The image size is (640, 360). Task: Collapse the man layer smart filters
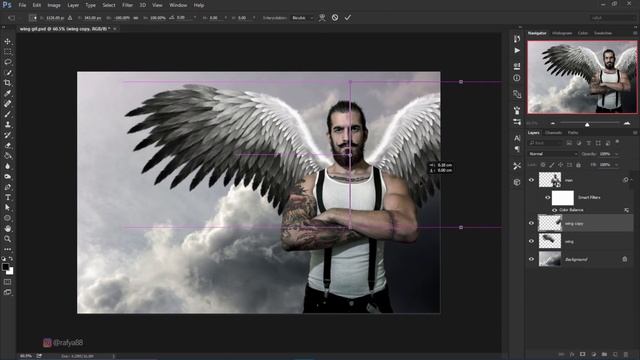[x=631, y=180]
